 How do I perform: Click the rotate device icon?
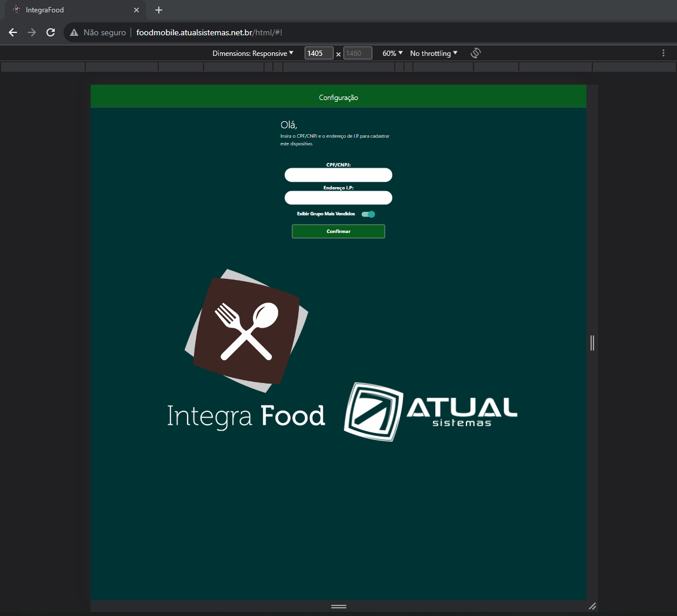pyautogui.click(x=475, y=53)
